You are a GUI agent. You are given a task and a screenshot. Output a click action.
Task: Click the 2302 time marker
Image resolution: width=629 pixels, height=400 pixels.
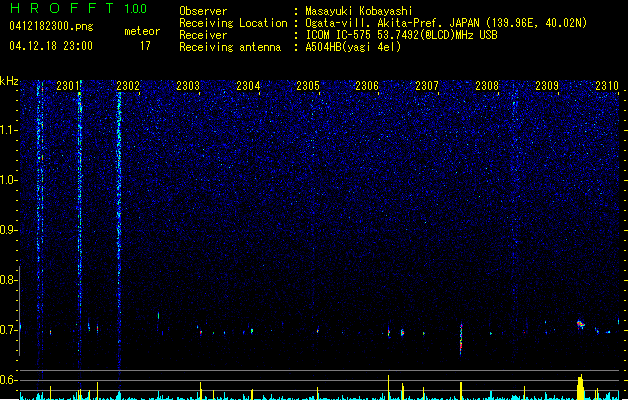pyautogui.click(x=128, y=86)
